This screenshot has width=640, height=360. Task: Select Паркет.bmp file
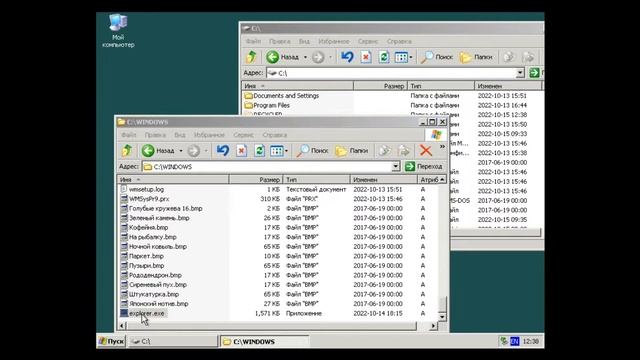pos(146,256)
